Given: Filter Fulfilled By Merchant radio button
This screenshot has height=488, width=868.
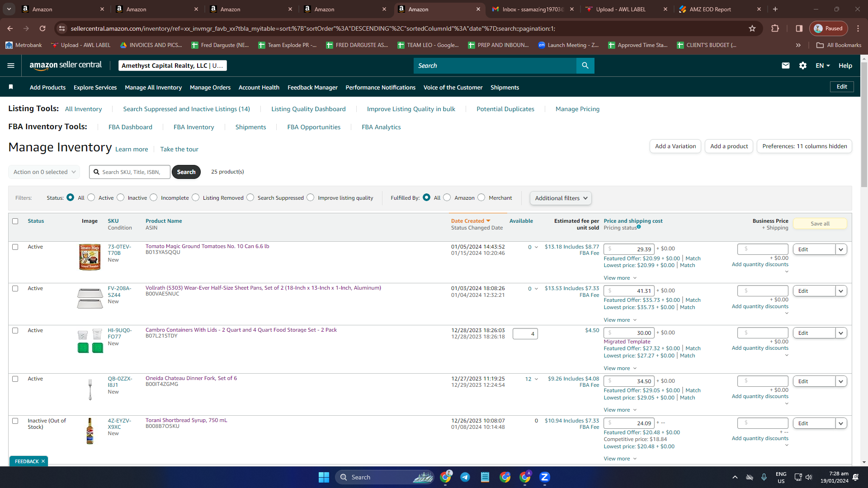Looking at the screenshot, I should pos(481,197).
